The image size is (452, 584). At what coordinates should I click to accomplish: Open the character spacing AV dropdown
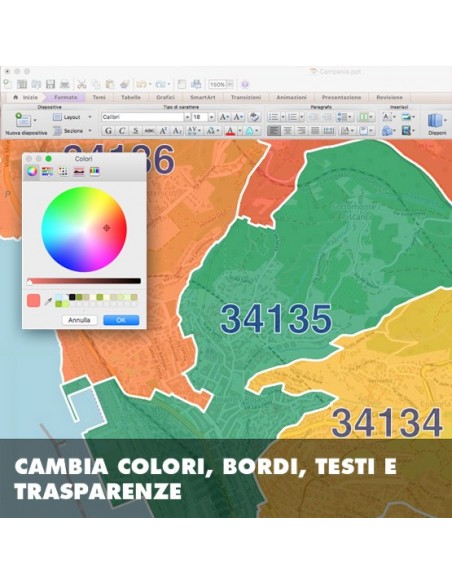pyautogui.click(x=194, y=131)
